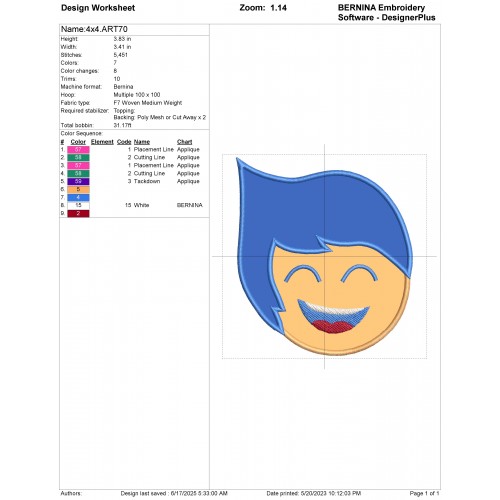Image resolution: width=500 pixels, height=500 pixels.
Task: Click the 'White' thread name in row 8
Action: (x=141, y=205)
